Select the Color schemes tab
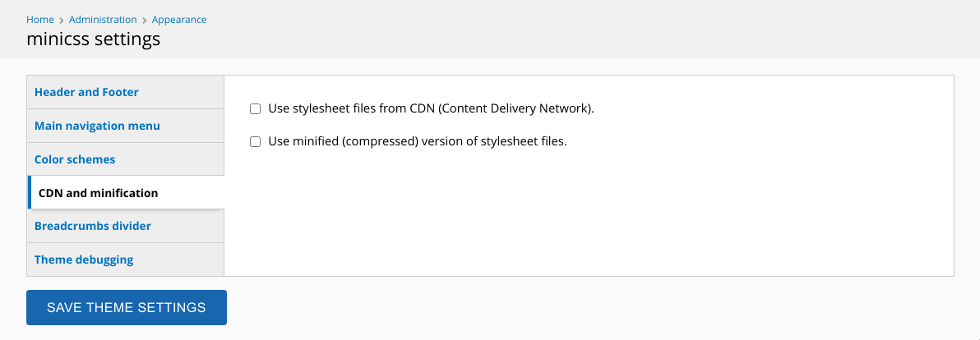 125,159
